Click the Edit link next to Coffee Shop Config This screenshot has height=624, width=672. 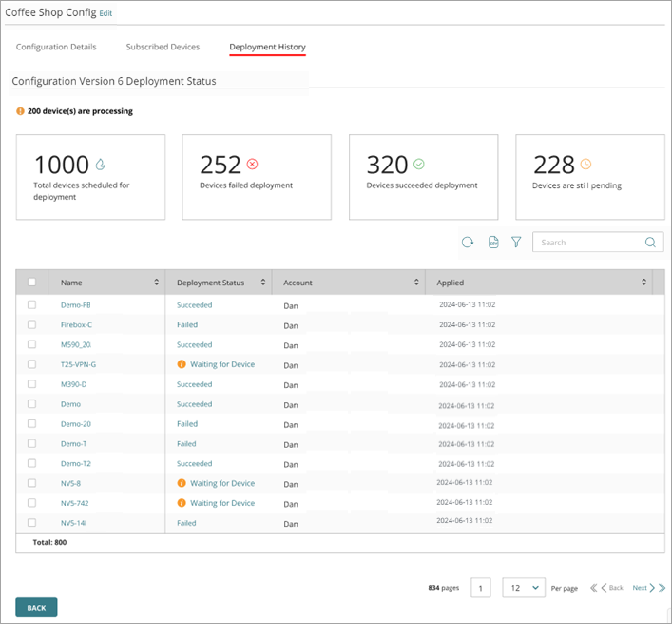(106, 14)
